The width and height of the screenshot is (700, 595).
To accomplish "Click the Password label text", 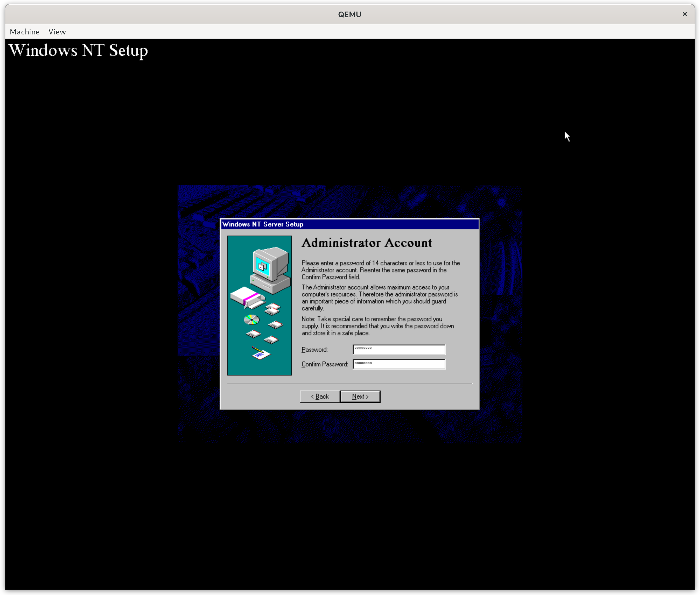I will (x=314, y=350).
